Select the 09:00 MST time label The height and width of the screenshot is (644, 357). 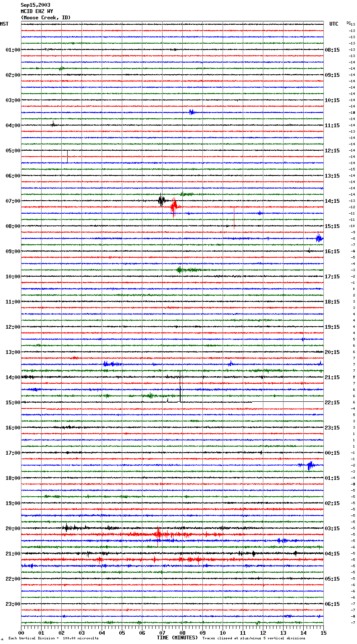click(x=13, y=251)
